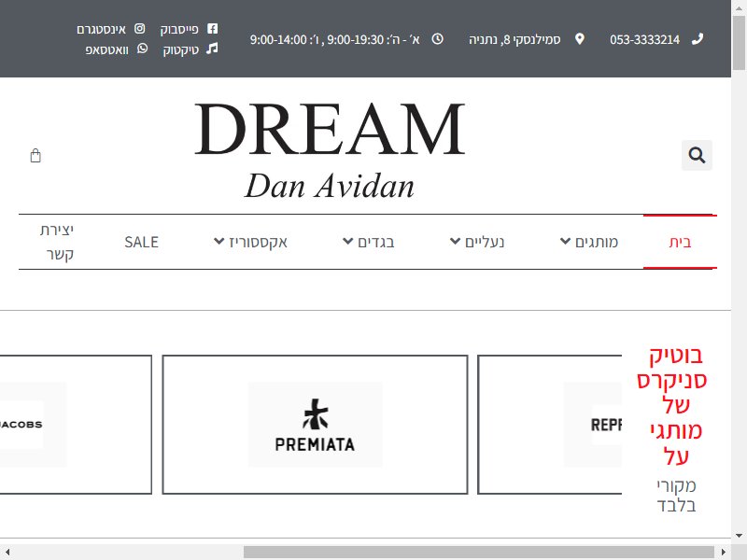Screen dimensions: 747x560
Task: Open the SALE menu item
Action: coord(141,242)
